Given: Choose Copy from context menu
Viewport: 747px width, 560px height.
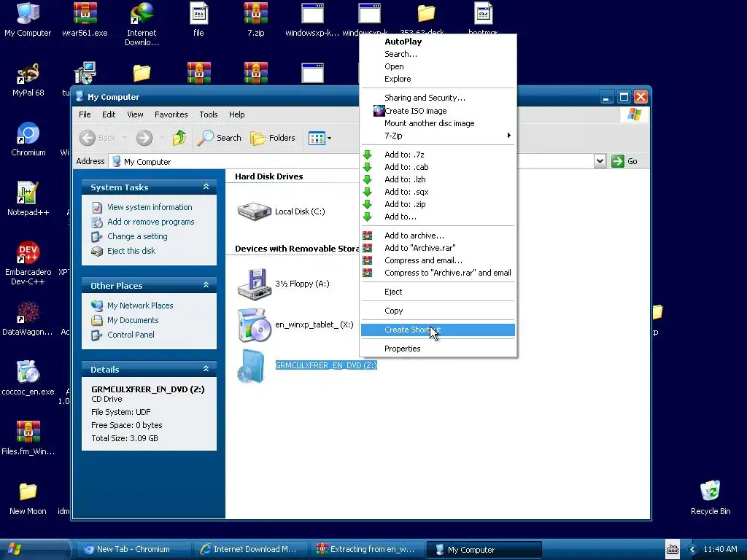Looking at the screenshot, I should [x=438, y=311].
